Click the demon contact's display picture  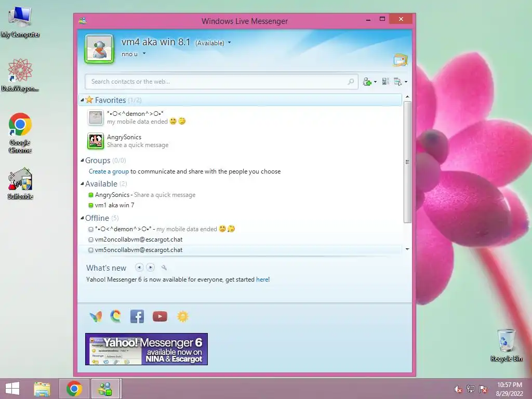(x=96, y=117)
